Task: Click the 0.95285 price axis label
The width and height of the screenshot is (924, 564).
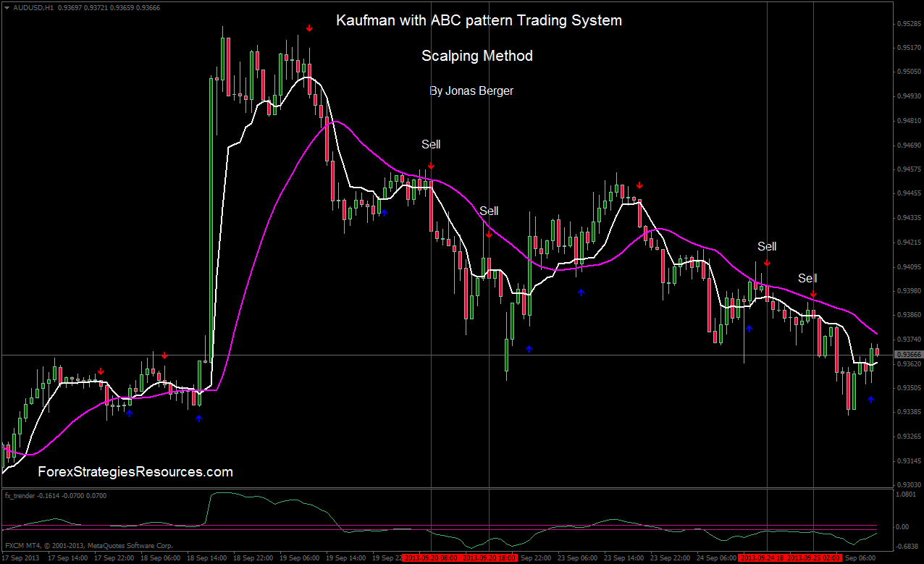Action: click(908, 24)
